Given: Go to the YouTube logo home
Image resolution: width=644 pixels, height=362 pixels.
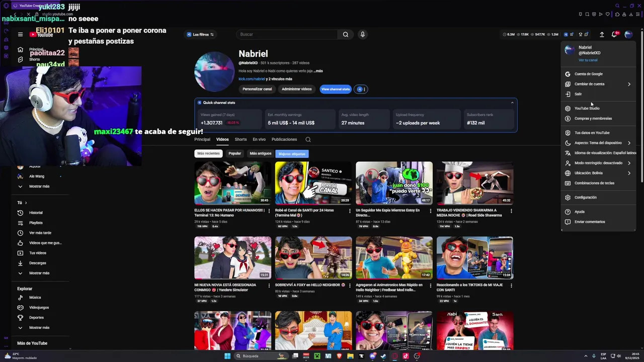Looking at the screenshot, I should [41, 34].
